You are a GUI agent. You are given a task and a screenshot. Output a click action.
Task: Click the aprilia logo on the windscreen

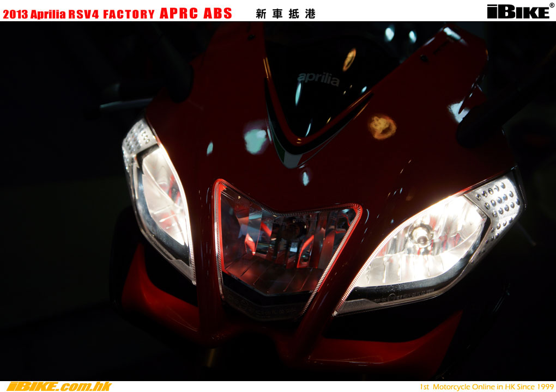coord(318,79)
